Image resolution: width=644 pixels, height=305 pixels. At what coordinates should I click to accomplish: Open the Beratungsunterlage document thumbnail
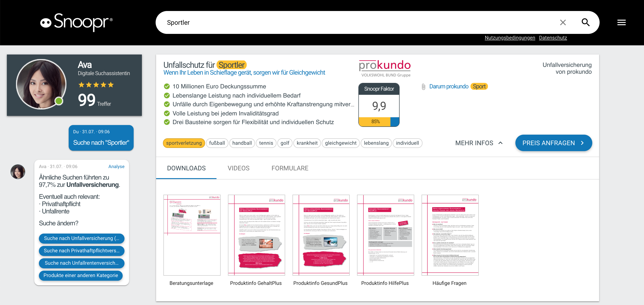(192, 235)
